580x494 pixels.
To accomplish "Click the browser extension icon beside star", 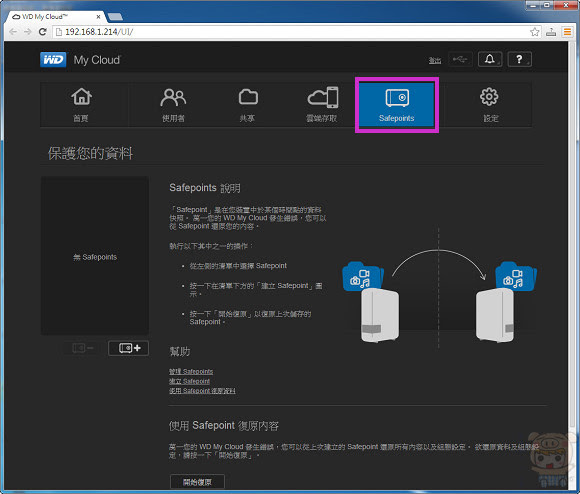I will (x=551, y=32).
